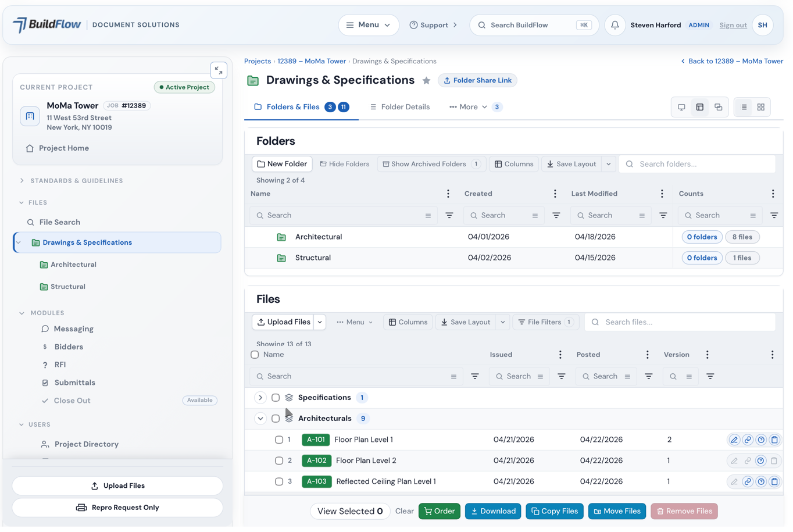The height and width of the screenshot is (532, 793).
Task: Toggle Show Archived Folders
Action: (431, 164)
